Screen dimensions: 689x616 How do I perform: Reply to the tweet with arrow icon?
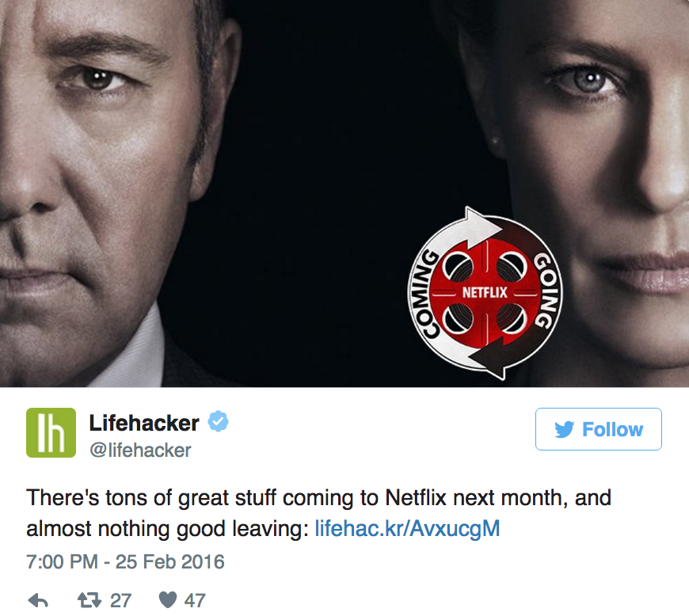point(38,600)
